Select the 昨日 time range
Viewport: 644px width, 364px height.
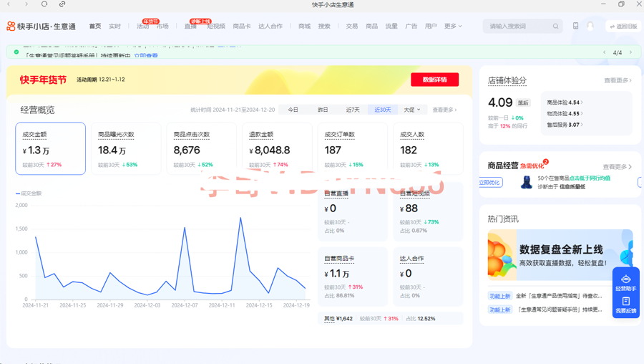(x=323, y=110)
